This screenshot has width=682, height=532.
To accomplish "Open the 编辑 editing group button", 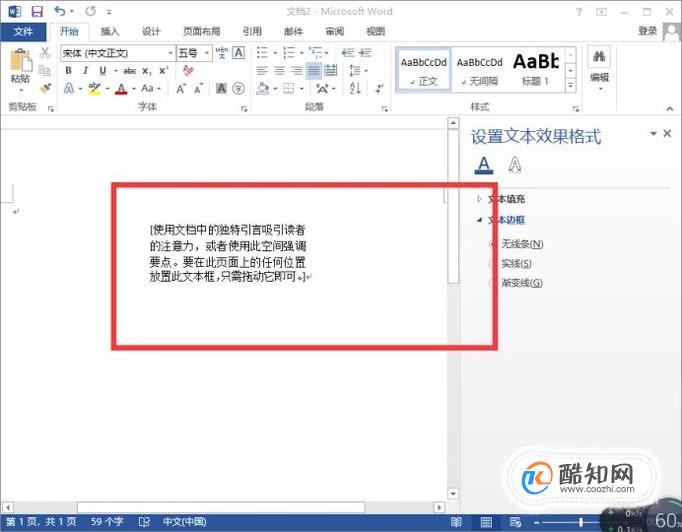I will click(599, 70).
